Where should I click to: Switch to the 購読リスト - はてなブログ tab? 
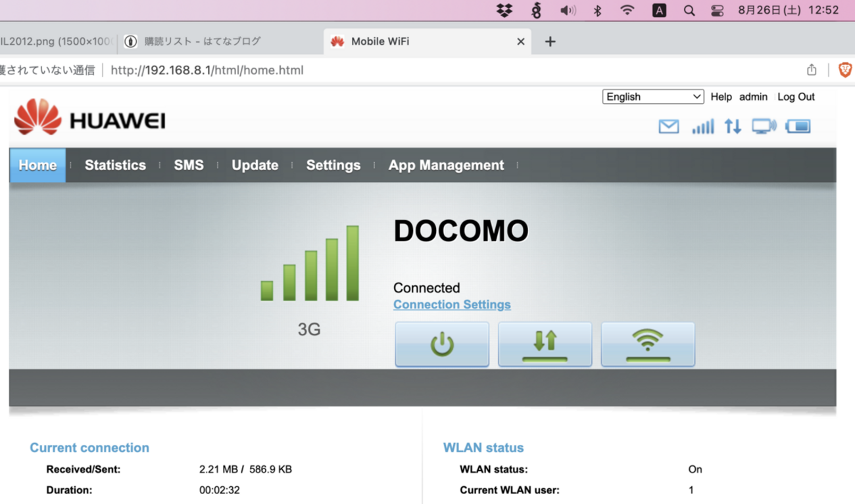point(220,41)
